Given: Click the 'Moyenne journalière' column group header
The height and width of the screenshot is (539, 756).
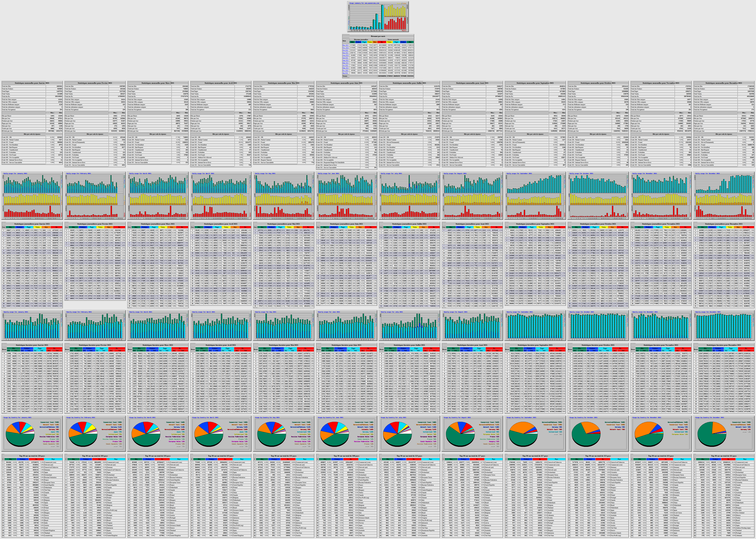Looking at the screenshot, I should [361, 40].
